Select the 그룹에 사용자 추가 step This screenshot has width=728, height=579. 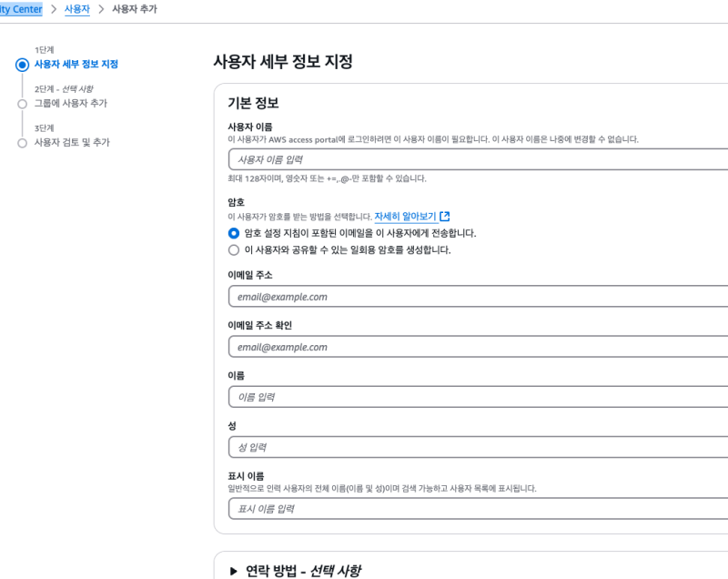pos(70,104)
